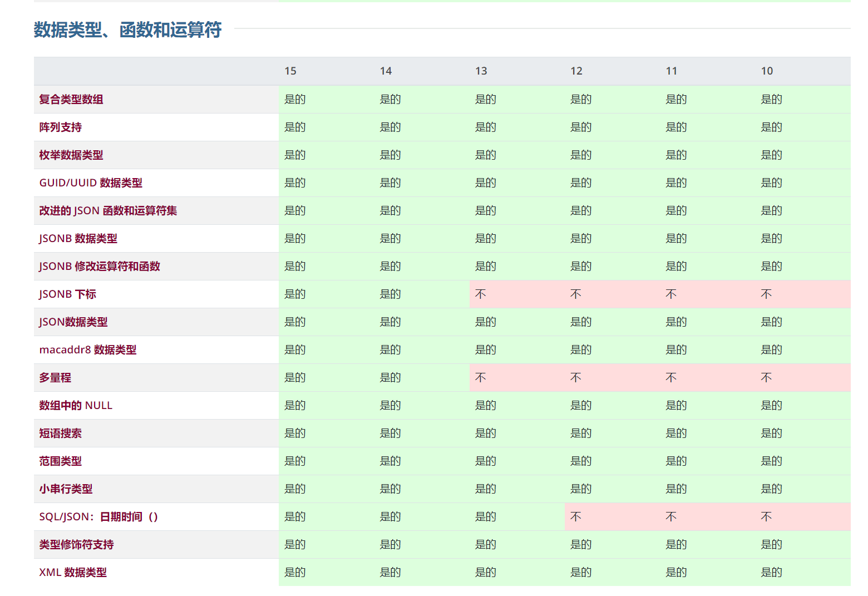Click the 数据类型、函数和运算符 section heading

(127, 29)
